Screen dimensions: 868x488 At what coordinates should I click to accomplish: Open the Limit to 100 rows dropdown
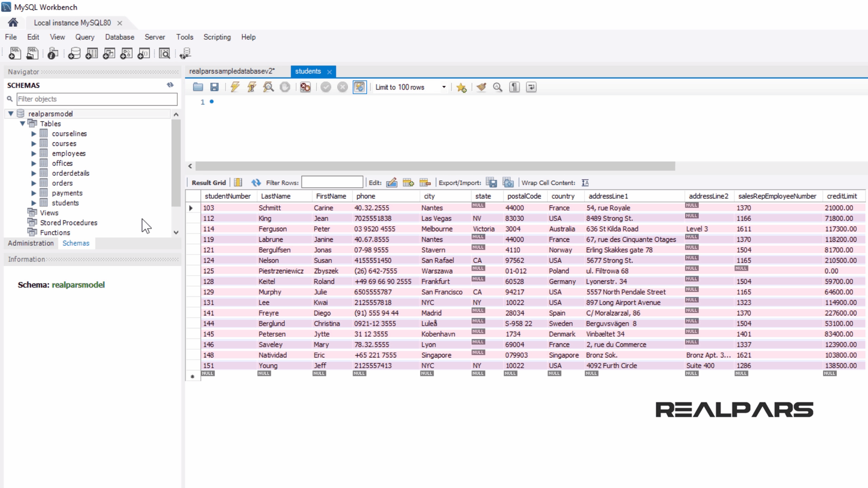443,87
